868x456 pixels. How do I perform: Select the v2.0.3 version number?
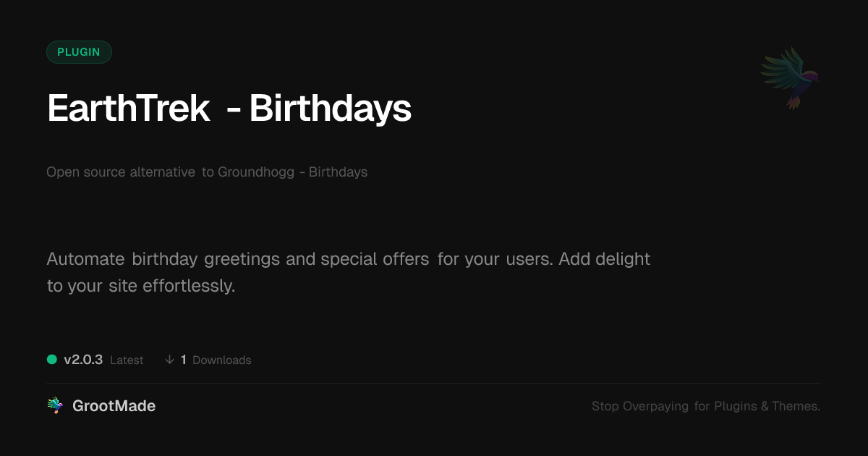tap(83, 360)
